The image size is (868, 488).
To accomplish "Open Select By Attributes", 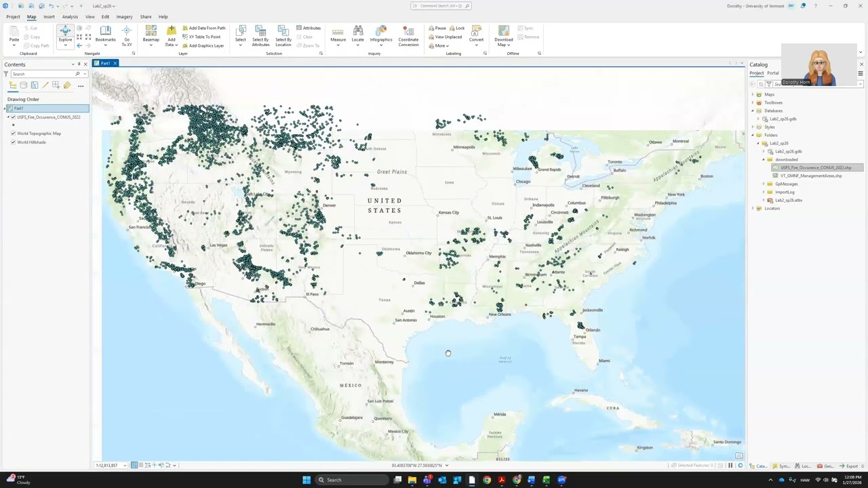I will [260, 36].
